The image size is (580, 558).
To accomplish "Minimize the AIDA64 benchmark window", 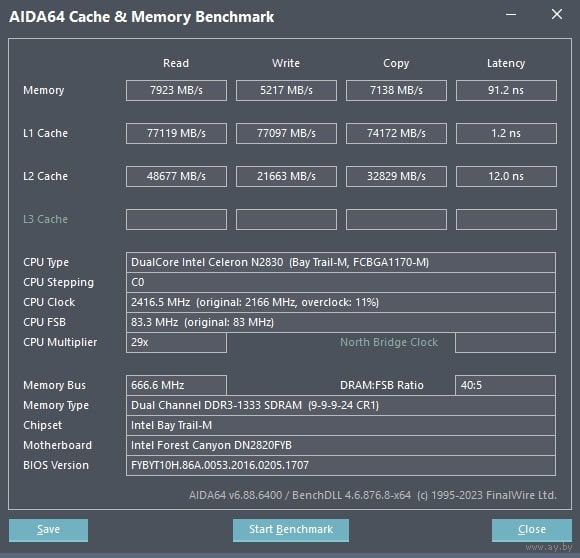I will [511, 15].
